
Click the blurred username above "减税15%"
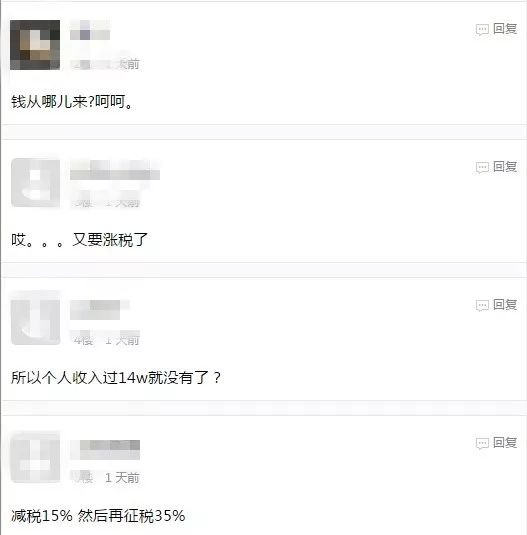[x=105, y=449]
